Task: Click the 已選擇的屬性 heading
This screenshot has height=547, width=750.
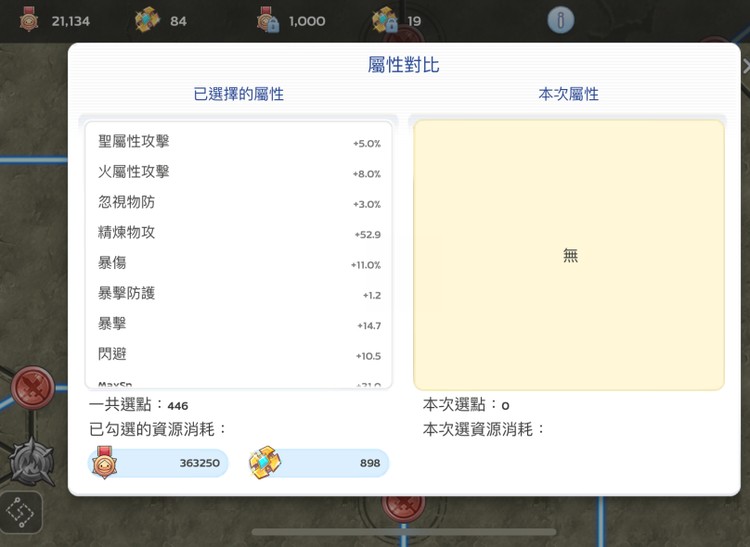Action: [x=238, y=94]
